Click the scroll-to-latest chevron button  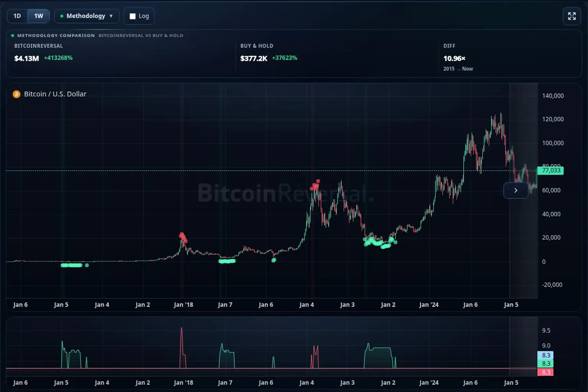coord(516,190)
